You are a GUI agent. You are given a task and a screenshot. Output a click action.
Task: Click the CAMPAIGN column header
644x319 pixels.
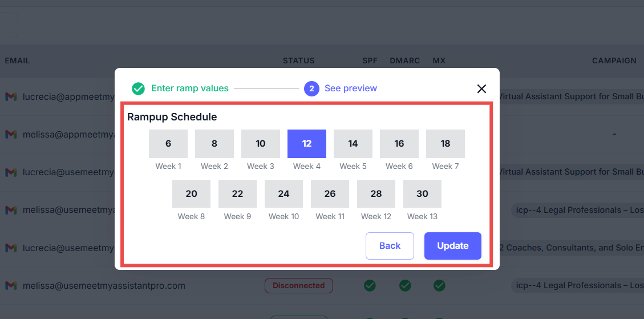614,60
